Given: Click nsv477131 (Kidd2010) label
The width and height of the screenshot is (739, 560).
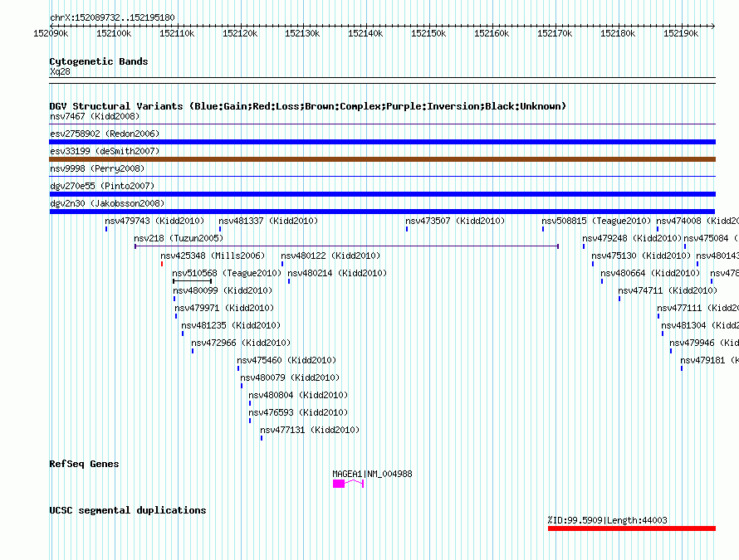Looking at the screenshot, I should 310,430.
